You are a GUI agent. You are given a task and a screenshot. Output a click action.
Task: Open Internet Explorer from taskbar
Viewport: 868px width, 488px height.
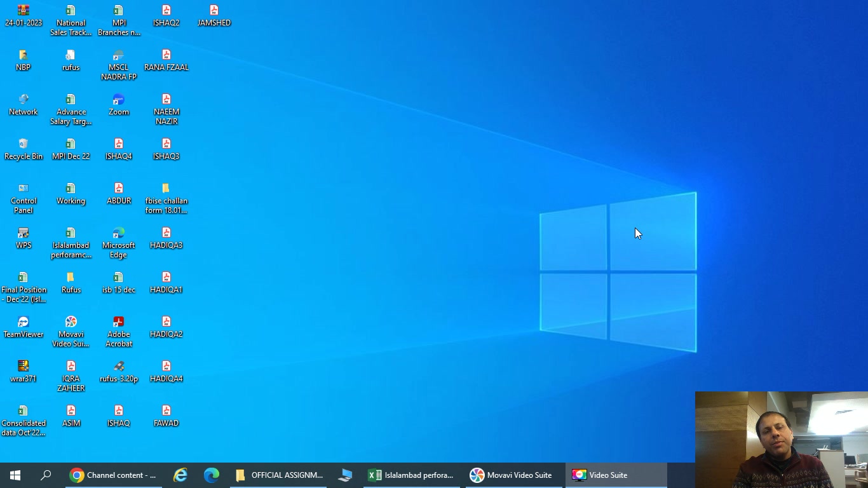click(180, 475)
